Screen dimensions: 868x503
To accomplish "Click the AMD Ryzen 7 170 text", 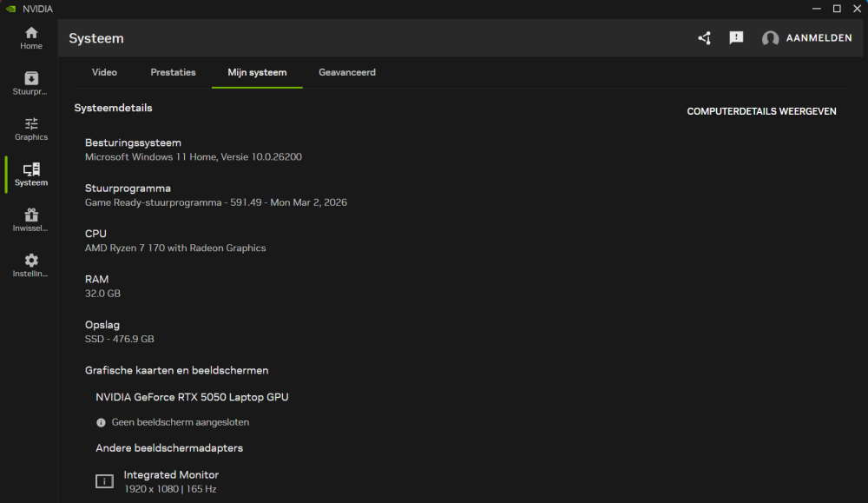I will [175, 248].
